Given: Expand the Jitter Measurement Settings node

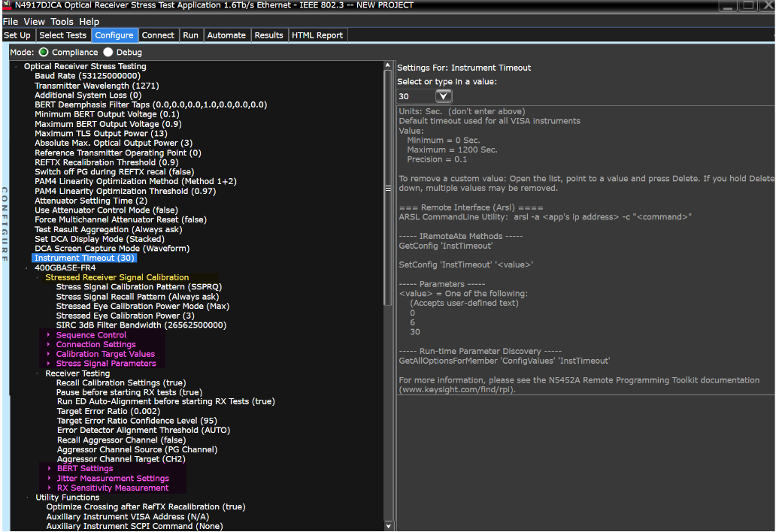Looking at the screenshot, I should tap(49, 479).
